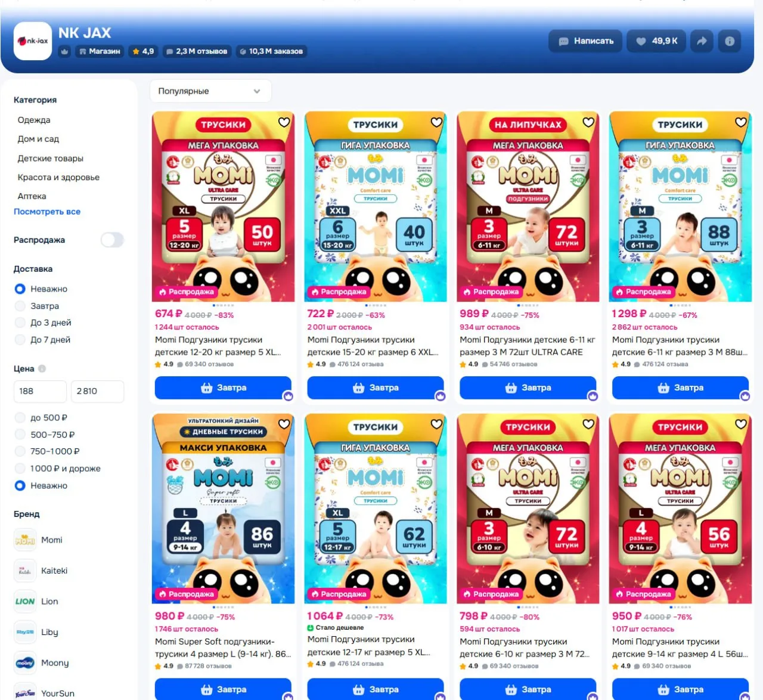Click the crown badge icon under NK JAX
This screenshot has height=700, width=763.
[x=64, y=51]
